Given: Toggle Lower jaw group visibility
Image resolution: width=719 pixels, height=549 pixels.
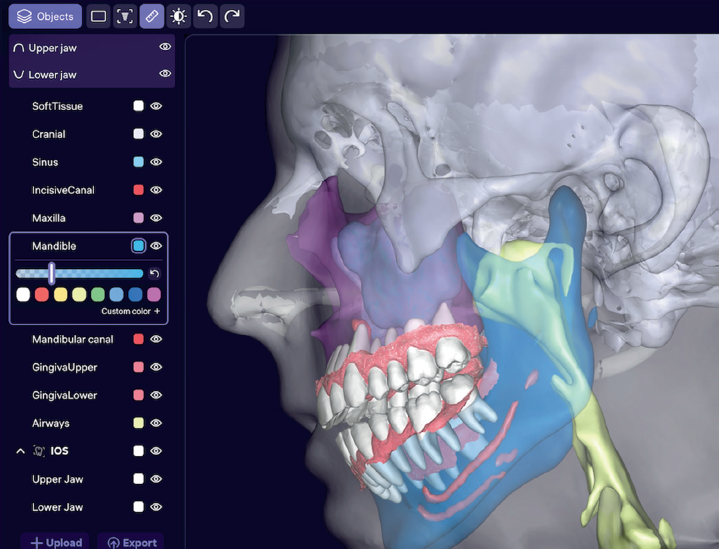Looking at the screenshot, I should tap(165, 73).
